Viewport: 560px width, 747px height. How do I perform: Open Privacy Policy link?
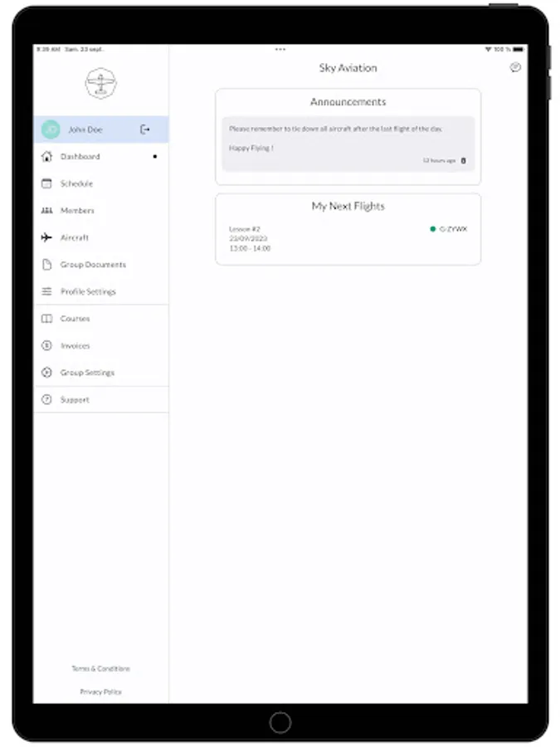click(101, 691)
